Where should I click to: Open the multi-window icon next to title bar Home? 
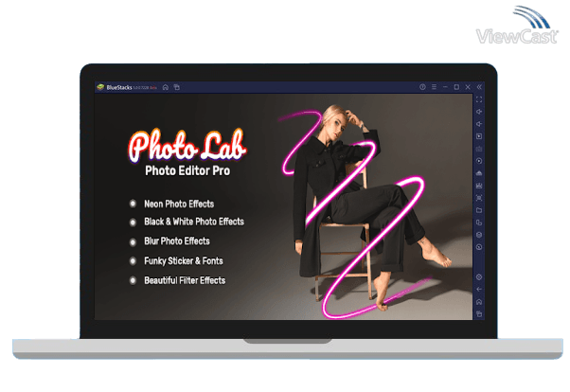coord(177,87)
